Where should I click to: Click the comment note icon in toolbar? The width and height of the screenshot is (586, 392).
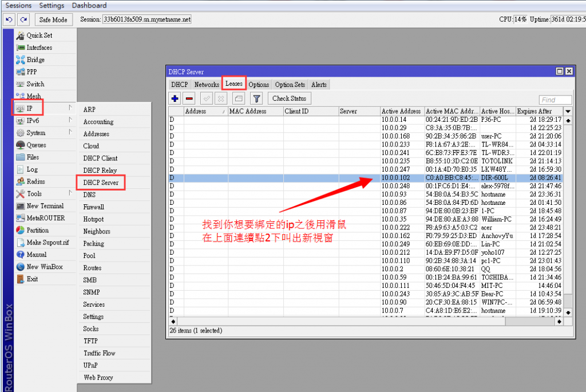tap(238, 98)
